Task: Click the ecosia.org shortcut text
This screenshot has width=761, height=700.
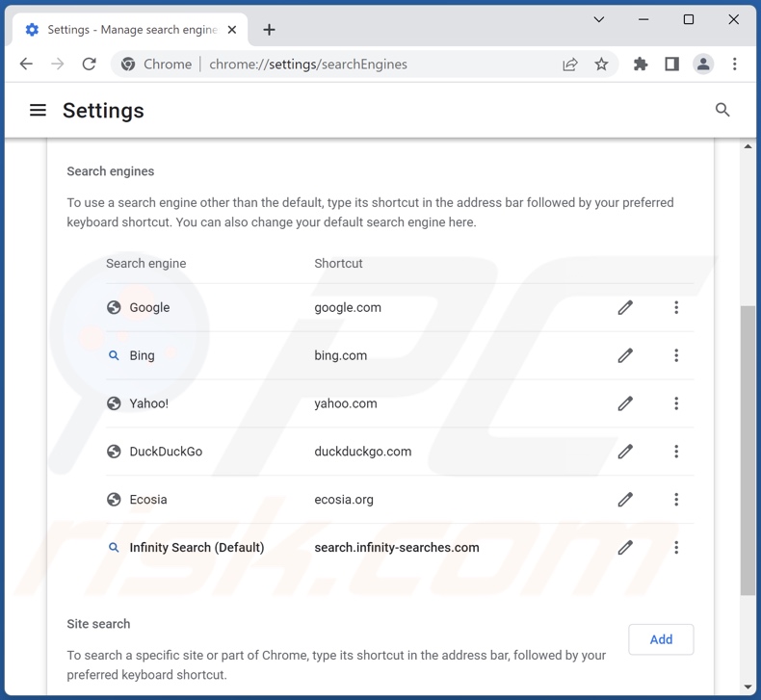Action: point(344,500)
